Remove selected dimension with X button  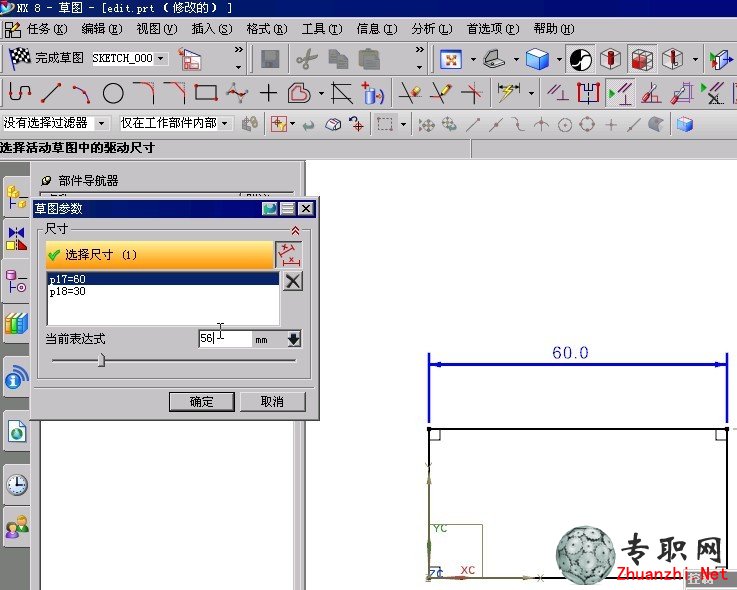click(293, 282)
